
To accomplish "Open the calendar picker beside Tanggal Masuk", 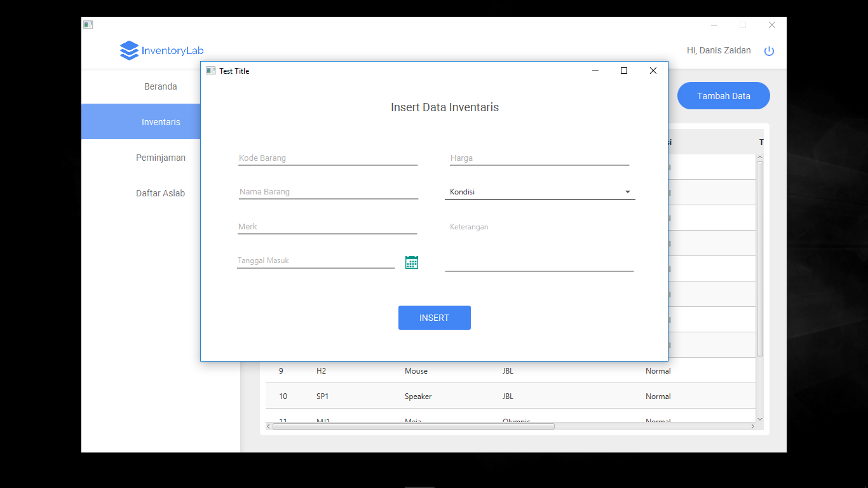I will pos(412,262).
